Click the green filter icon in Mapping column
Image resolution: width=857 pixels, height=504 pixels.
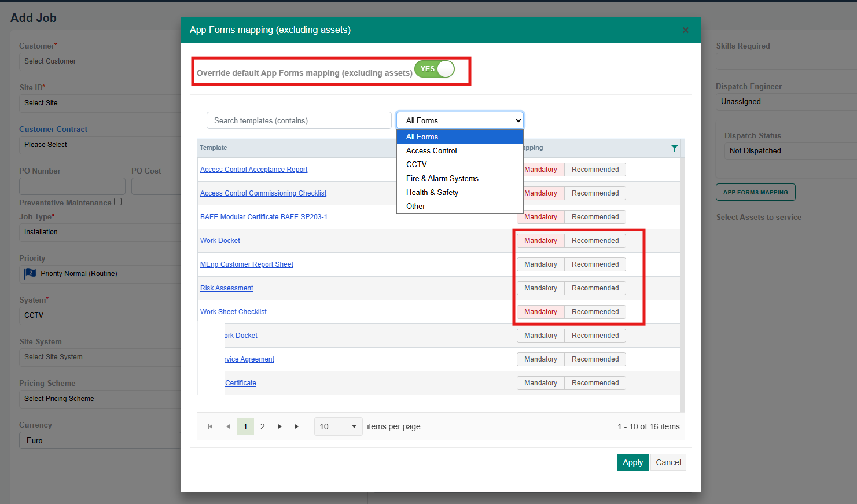click(x=674, y=148)
